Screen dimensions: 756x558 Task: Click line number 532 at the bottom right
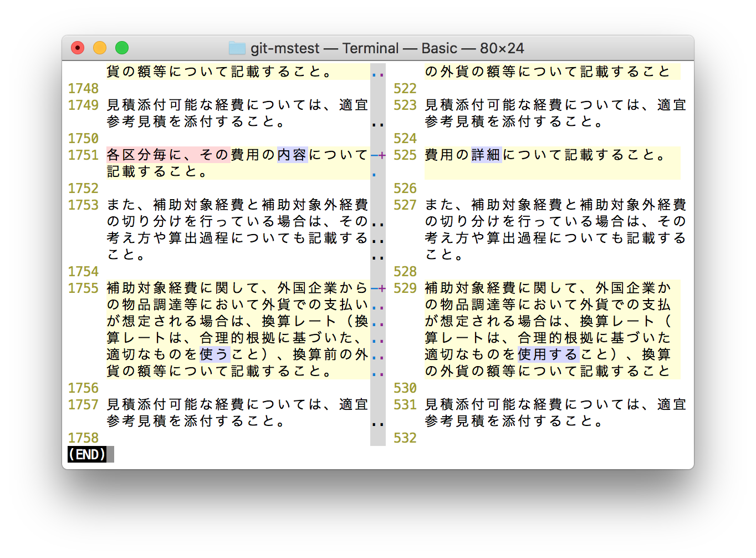click(x=404, y=438)
